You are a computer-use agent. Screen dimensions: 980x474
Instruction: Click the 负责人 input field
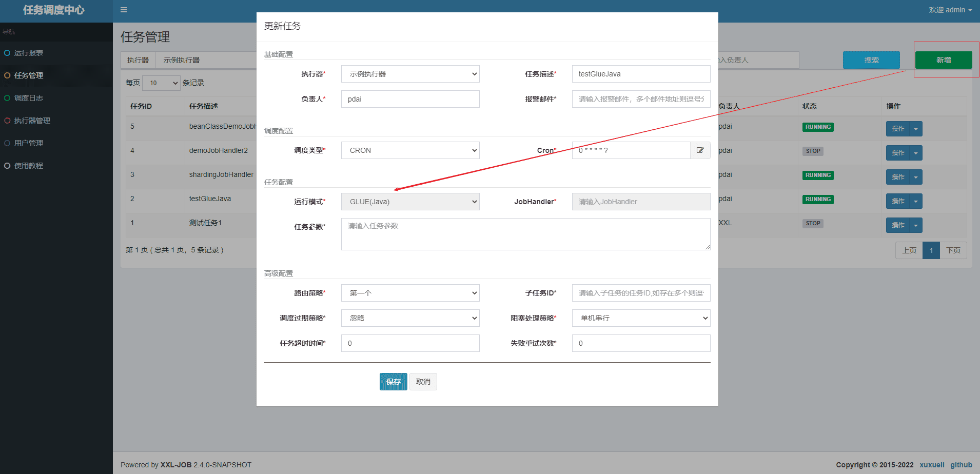410,99
